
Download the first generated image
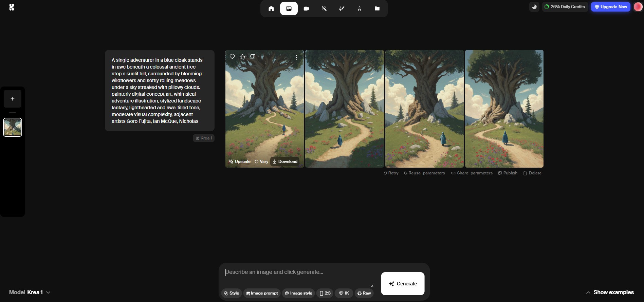[285, 162]
